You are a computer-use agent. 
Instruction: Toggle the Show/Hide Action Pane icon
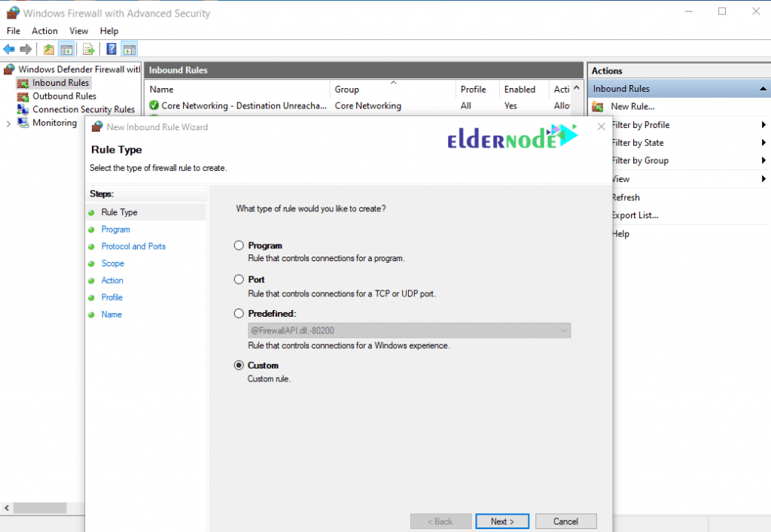point(128,49)
